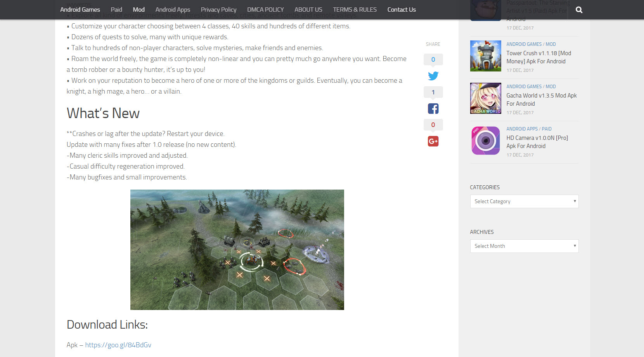Open the DMCA POLICY page

pyautogui.click(x=265, y=10)
